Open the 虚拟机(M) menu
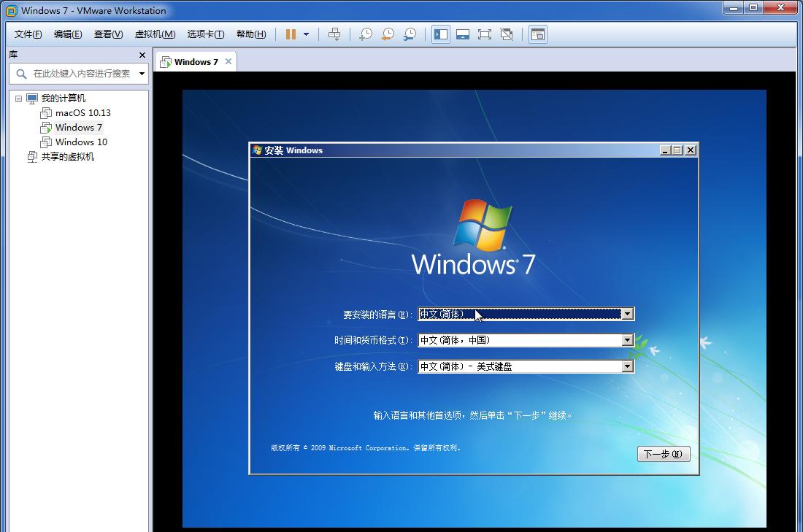803x532 pixels. click(x=155, y=34)
